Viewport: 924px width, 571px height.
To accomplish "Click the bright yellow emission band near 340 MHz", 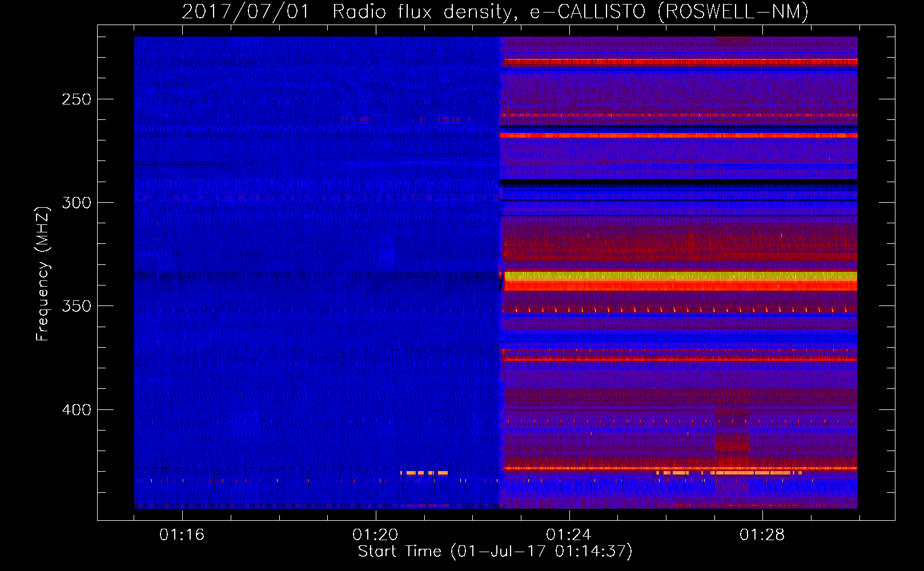I will [x=680, y=276].
